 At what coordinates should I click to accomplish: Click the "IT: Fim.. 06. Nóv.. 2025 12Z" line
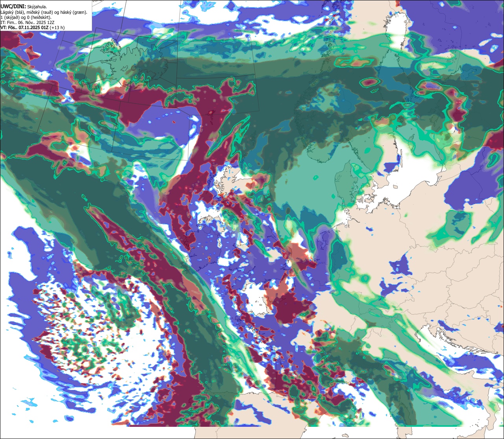click(x=28, y=22)
